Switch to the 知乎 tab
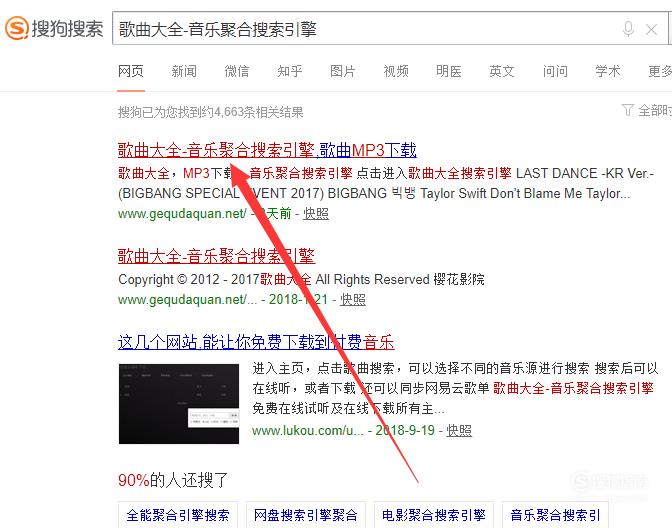672x528 pixels. (x=290, y=71)
